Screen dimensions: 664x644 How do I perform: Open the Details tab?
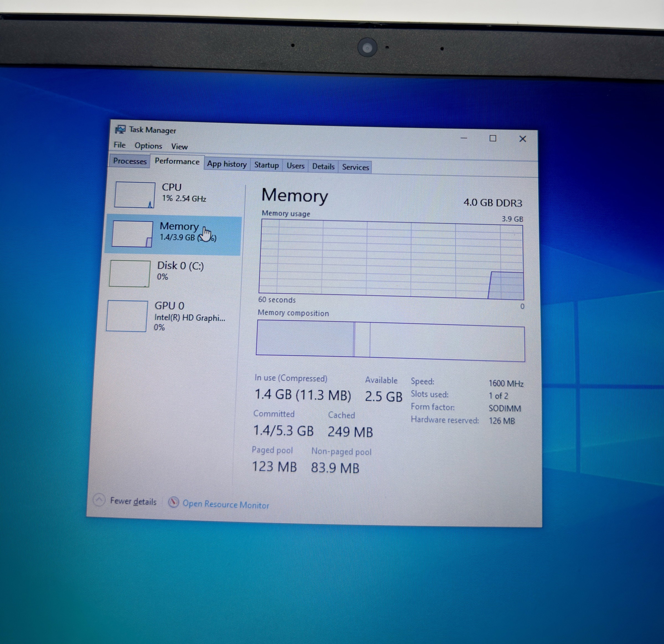coord(323,166)
